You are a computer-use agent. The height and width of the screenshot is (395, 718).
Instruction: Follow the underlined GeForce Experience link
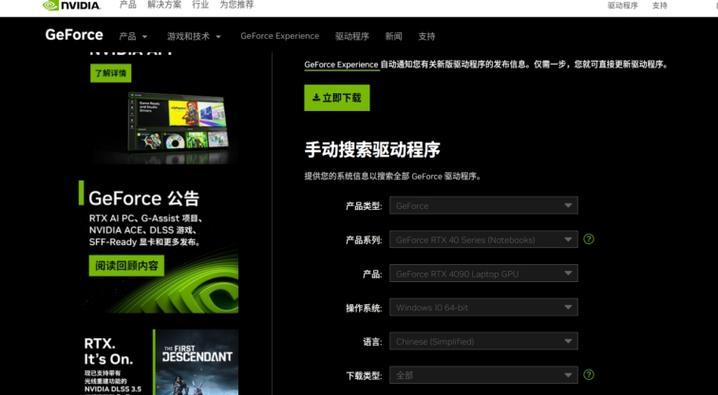(341, 65)
